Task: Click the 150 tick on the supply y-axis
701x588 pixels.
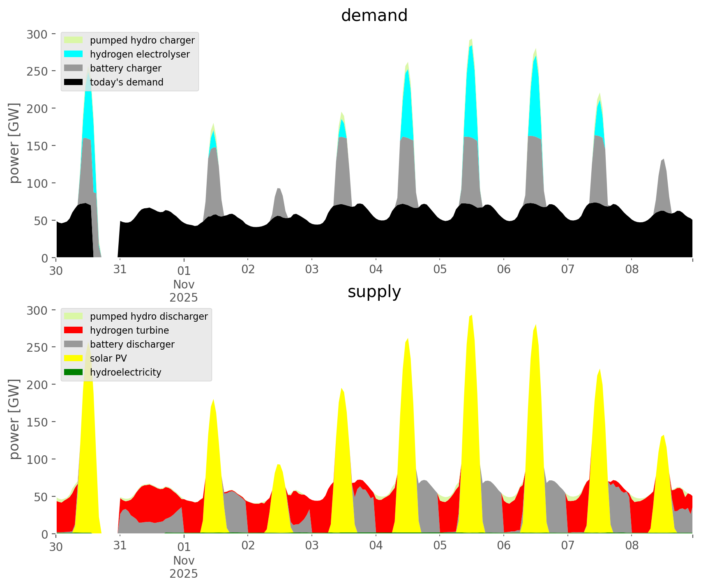Action: tap(37, 422)
